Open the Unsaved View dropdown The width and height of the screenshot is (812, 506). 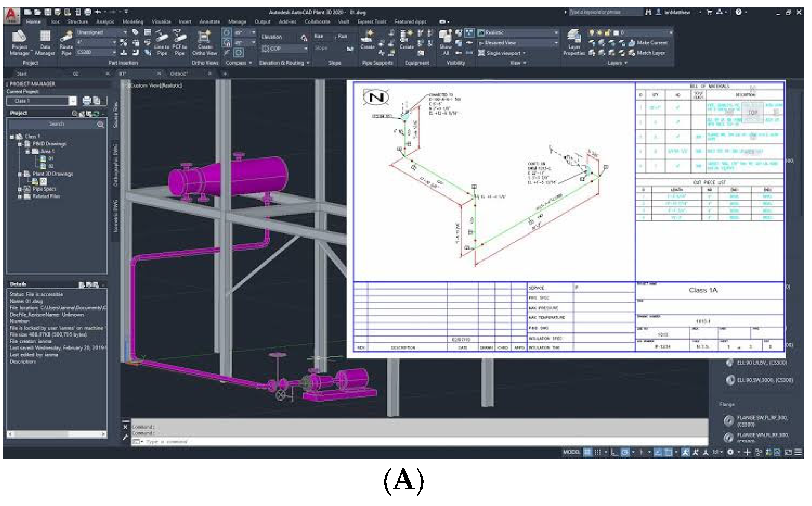(x=518, y=43)
